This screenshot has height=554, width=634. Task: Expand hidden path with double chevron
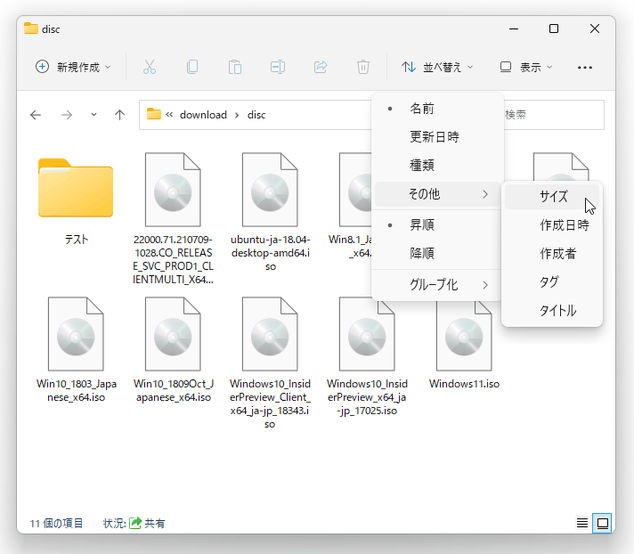click(x=169, y=115)
